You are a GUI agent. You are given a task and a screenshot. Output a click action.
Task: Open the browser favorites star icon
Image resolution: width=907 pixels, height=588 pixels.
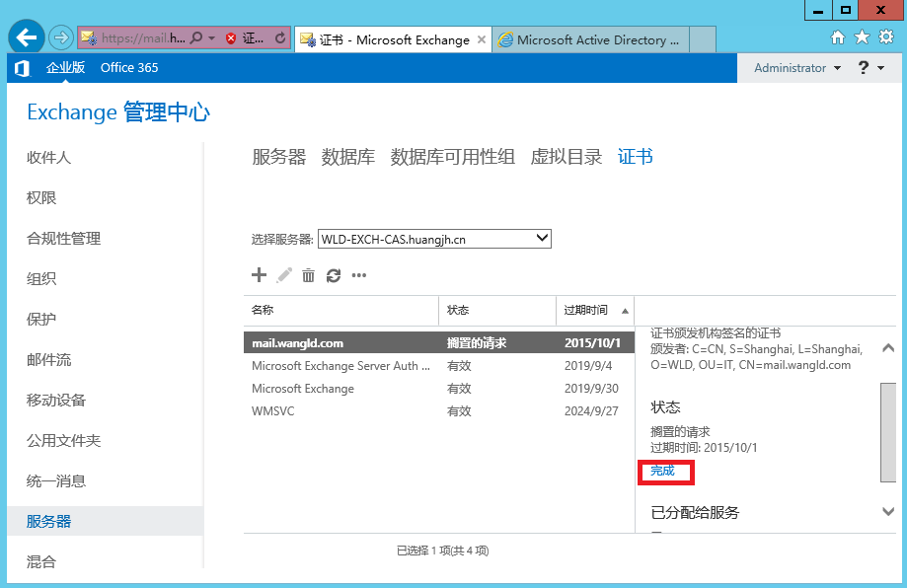[x=862, y=37]
